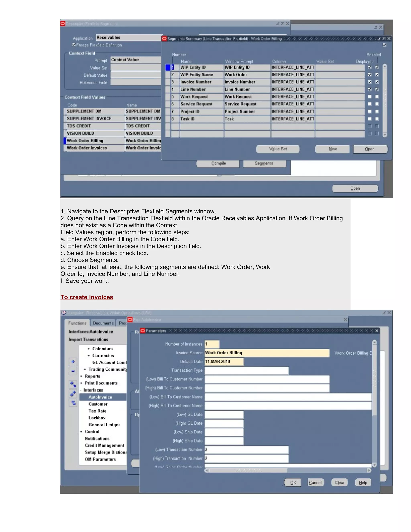
Task: Toggle Enabled checkbox for WIP Entity ID
Action: (377, 67)
